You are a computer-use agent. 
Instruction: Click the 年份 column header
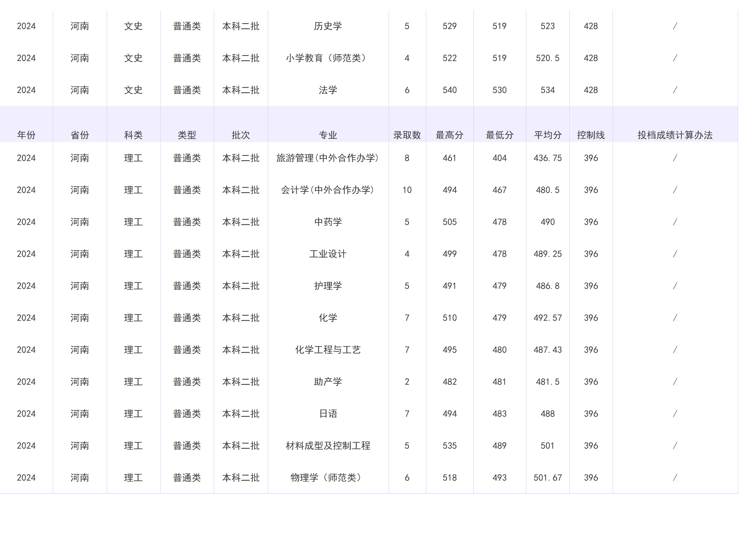[x=26, y=134]
